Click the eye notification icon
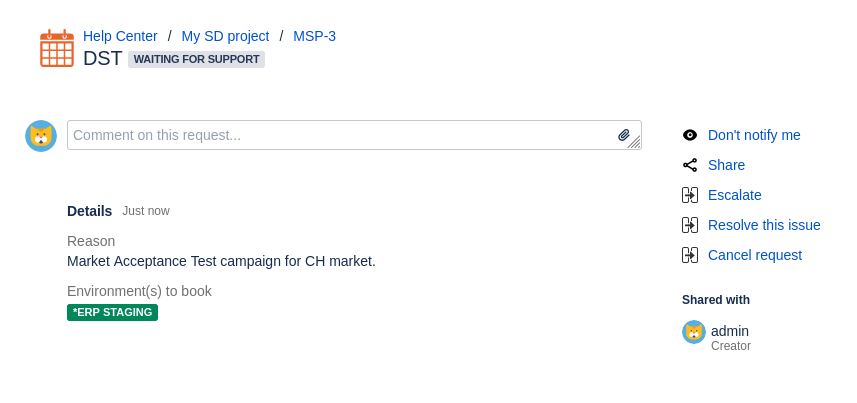The image size is (857, 403). (690, 135)
